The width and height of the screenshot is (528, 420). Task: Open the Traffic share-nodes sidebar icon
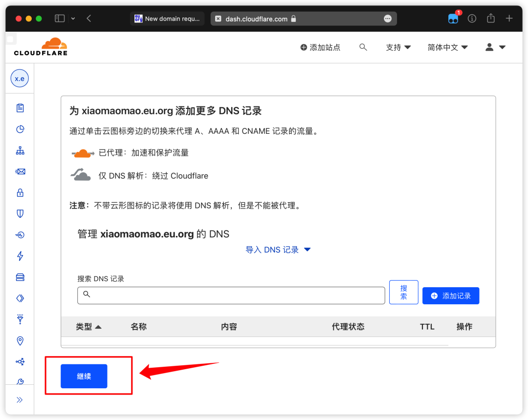click(20, 362)
